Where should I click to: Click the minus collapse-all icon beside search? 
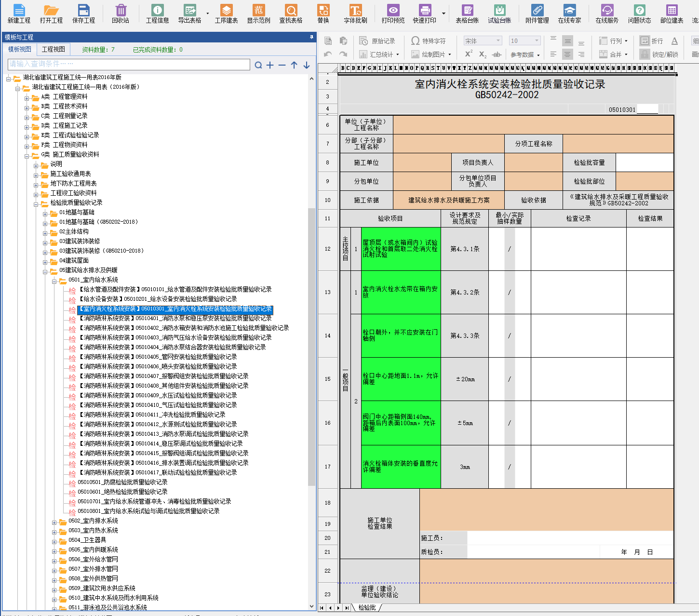click(282, 65)
